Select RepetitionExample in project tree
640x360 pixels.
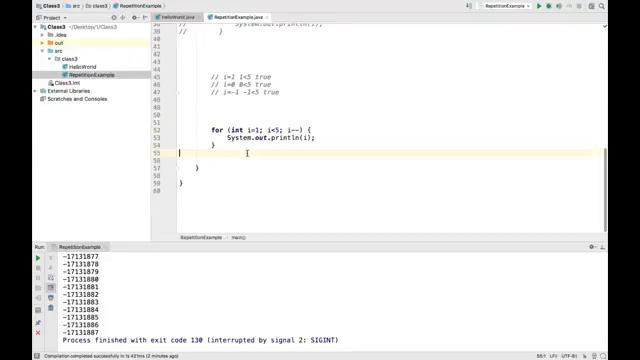91,75
